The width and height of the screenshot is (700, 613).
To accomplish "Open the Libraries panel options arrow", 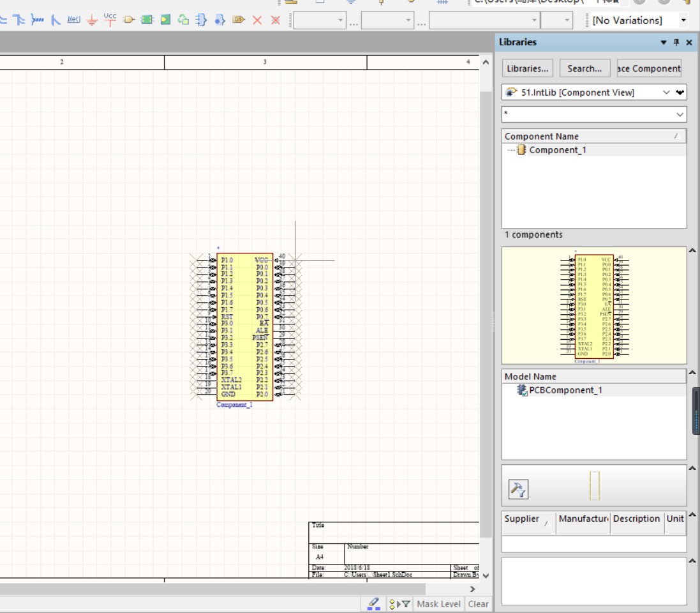I will (x=664, y=42).
